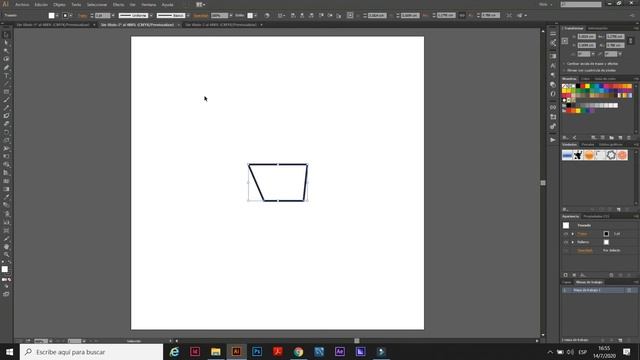Open the Ventana menu
640x360 pixels.
click(149, 4)
